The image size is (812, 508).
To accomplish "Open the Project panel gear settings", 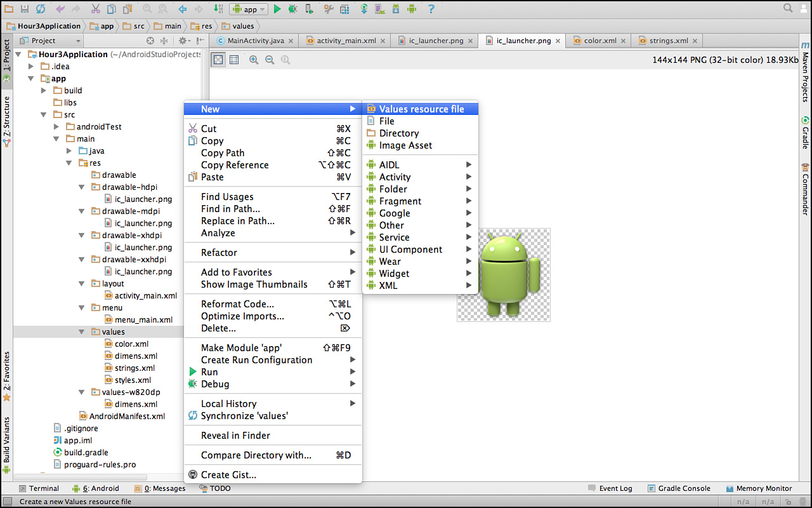I will point(183,41).
